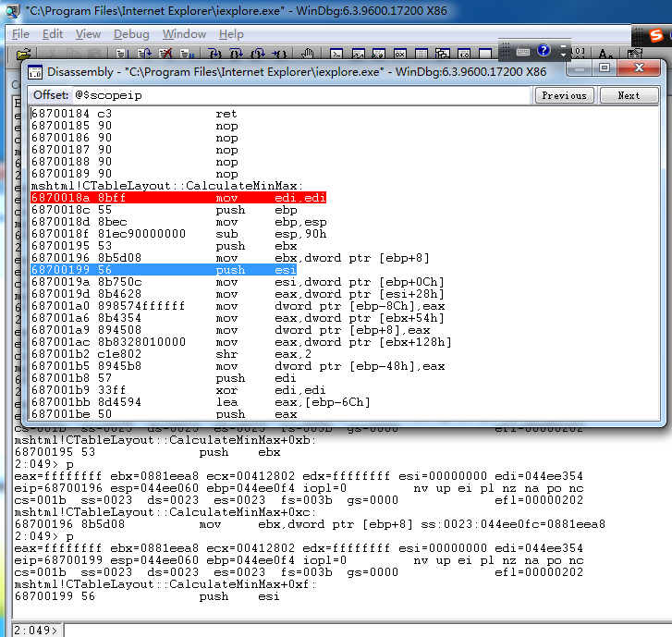Image resolution: width=672 pixels, height=637 pixels.
Task: Click the command input field at 2:049> prompt
Action: pyautogui.click(x=367, y=631)
